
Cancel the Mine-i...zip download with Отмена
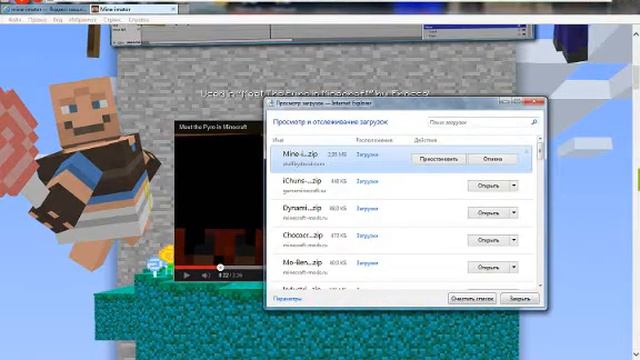pyautogui.click(x=493, y=159)
